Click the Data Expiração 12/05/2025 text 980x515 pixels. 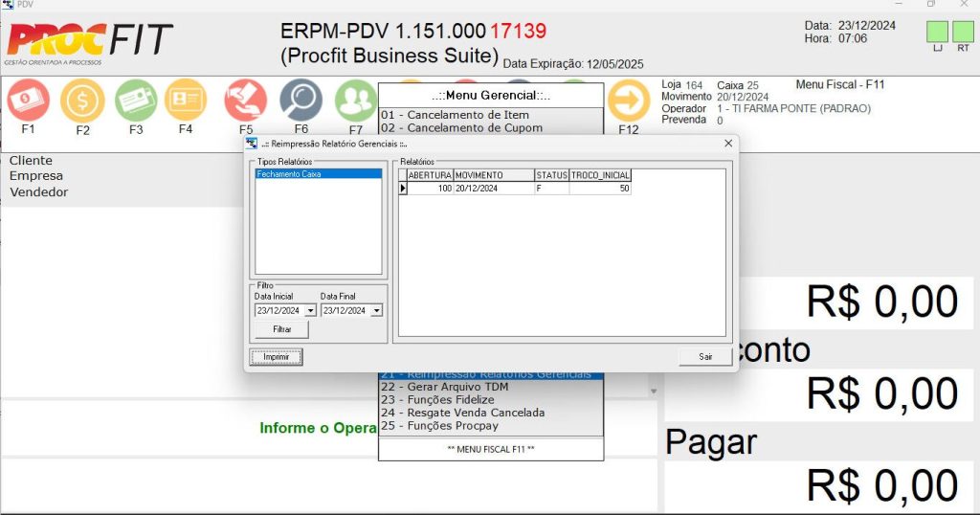tap(573, 64)
